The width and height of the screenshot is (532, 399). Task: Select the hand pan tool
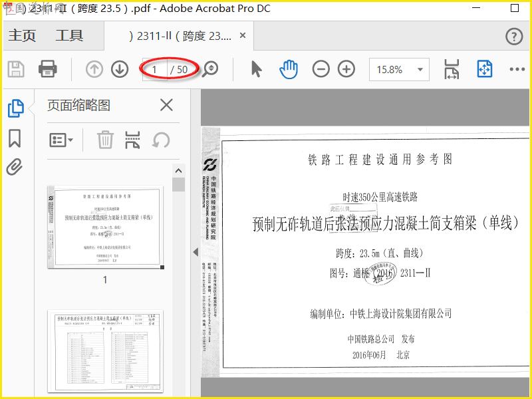tap(289, 69)
